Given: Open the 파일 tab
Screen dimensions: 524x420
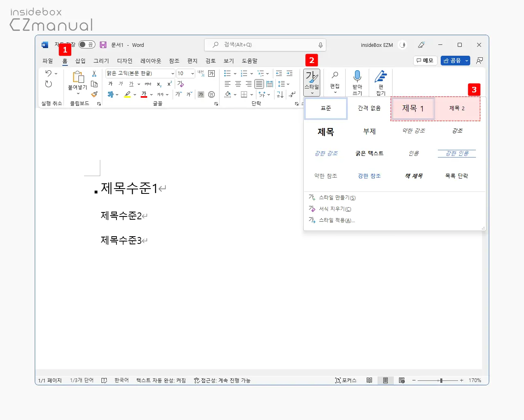Looking at the screenshot, I should click(48, 61).
